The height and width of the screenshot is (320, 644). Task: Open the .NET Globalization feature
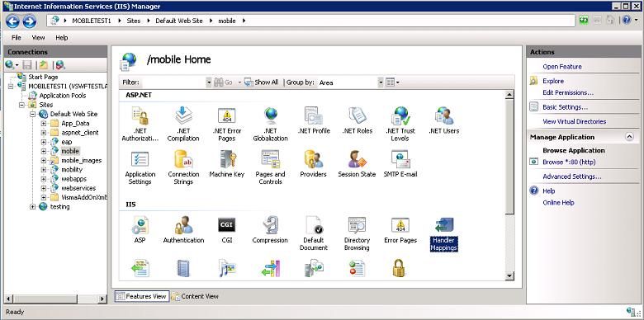pos(270,124)
